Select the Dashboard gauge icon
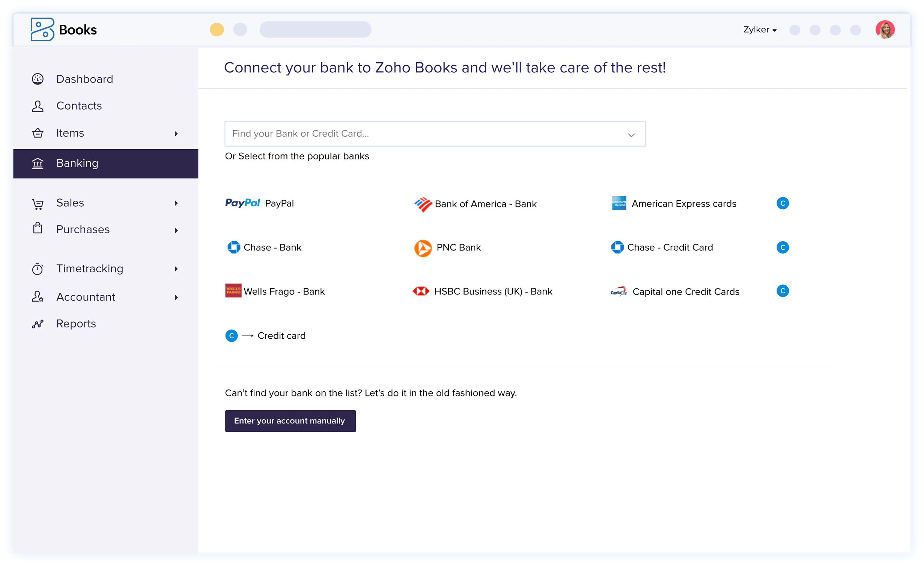 pyautogui.click(x=38, y=79)
